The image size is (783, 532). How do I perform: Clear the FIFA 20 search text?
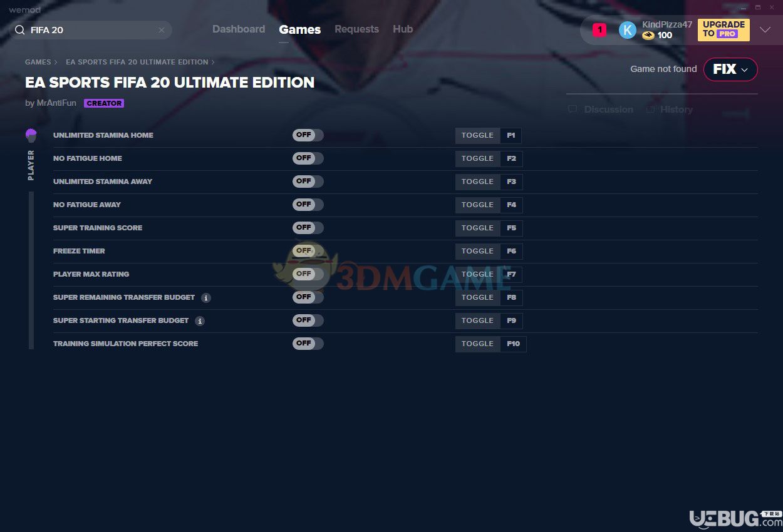coord(161,30)
